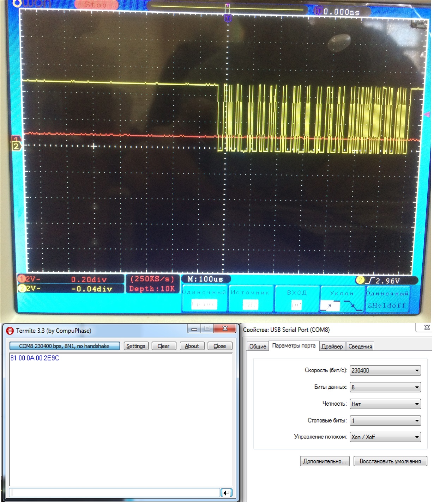This screenshot has width=434, height=504.
Task: Click the yellow waveform memory position bar at top
Action: 228,7
